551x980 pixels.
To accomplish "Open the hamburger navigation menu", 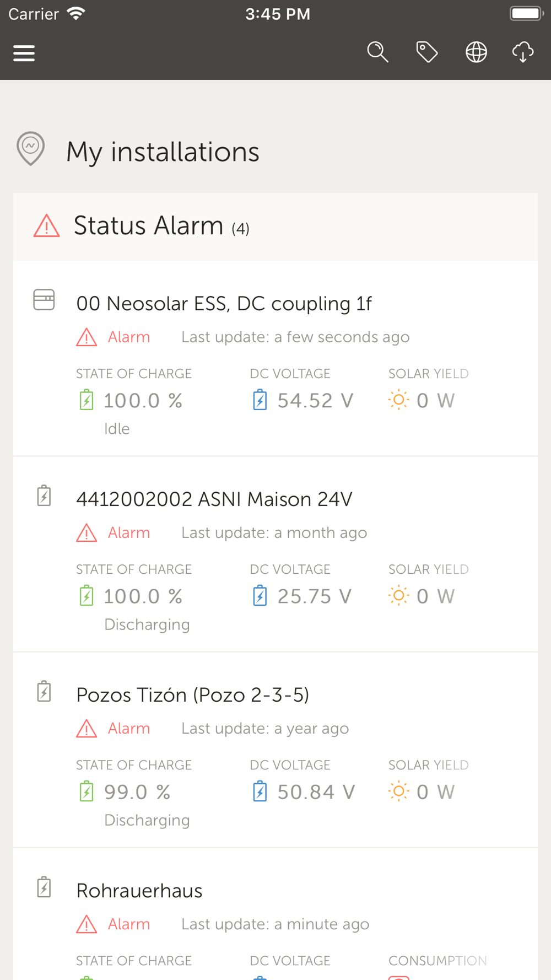I will coord(24,53).
